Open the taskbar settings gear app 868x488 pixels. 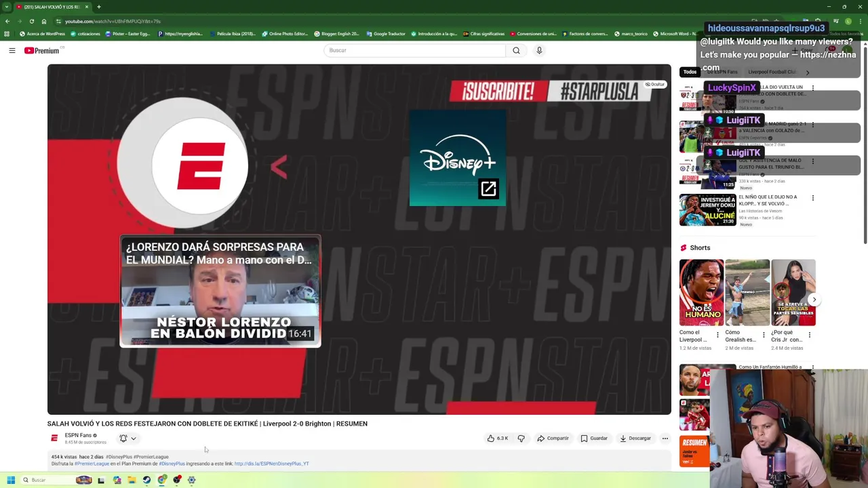point(192,480)
